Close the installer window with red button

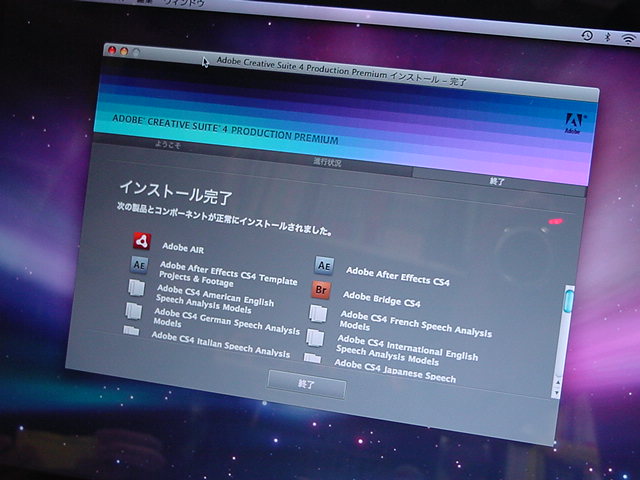pos(112,50)
